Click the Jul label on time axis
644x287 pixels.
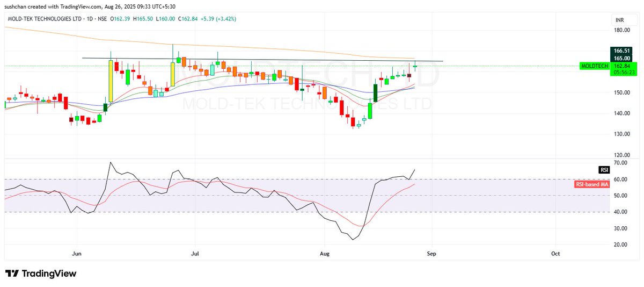coord(195,253)
